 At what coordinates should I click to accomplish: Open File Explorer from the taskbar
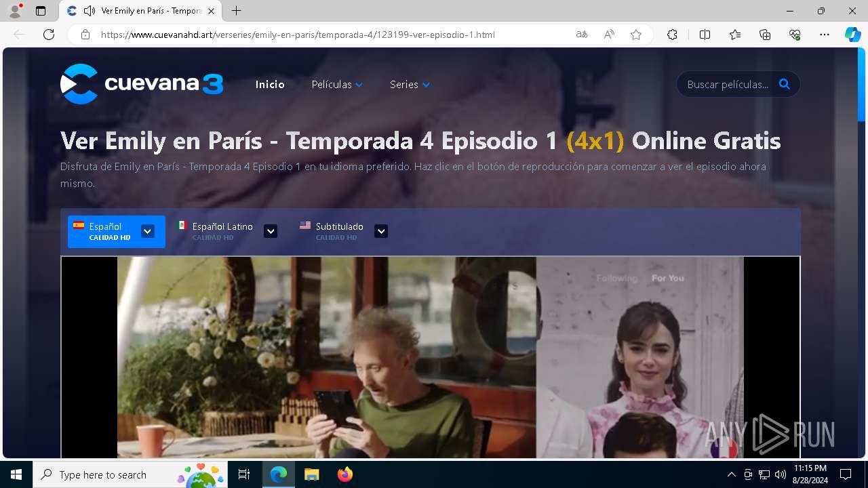pyautogui.click(x=311, y=474)
